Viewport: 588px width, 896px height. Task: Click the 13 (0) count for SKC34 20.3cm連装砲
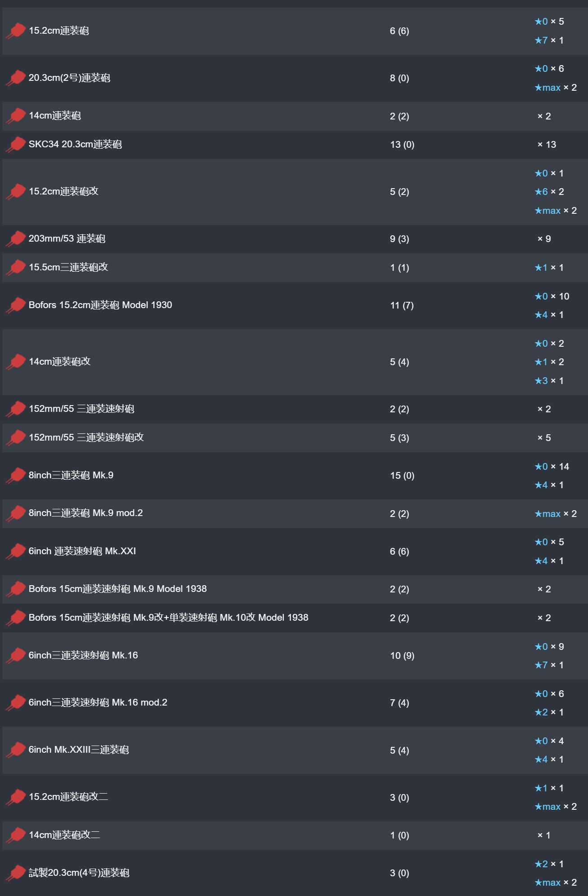(402, 145)
